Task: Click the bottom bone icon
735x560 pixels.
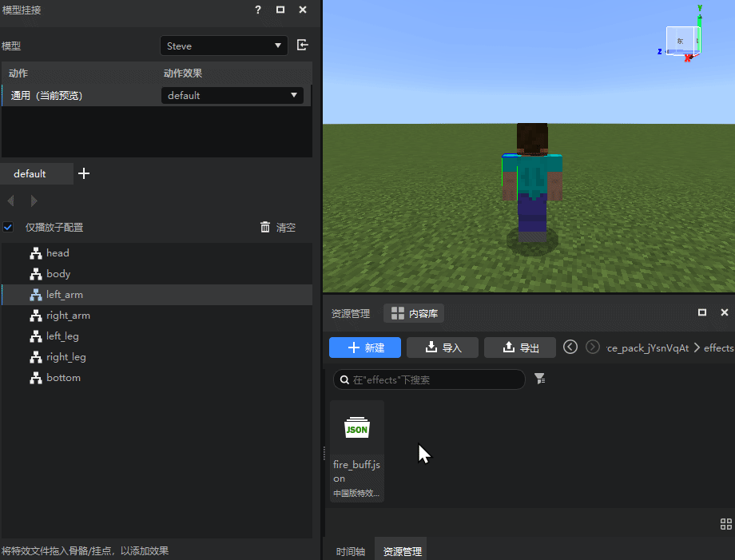Action: (36, 378)
